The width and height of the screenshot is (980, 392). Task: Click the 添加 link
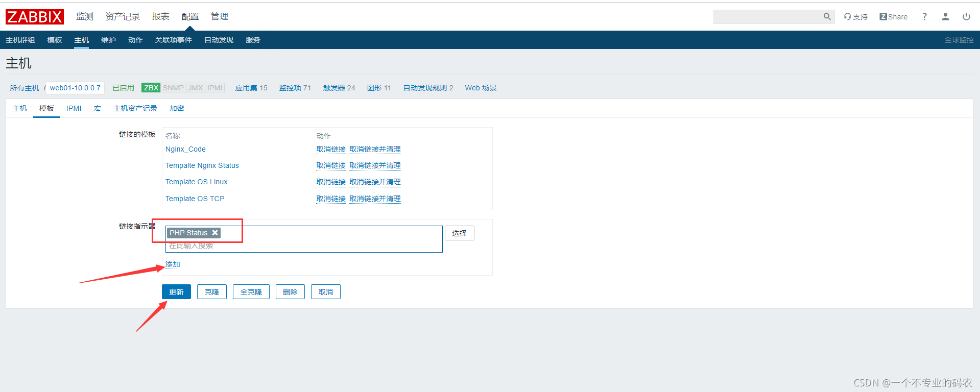pos(173,264)
